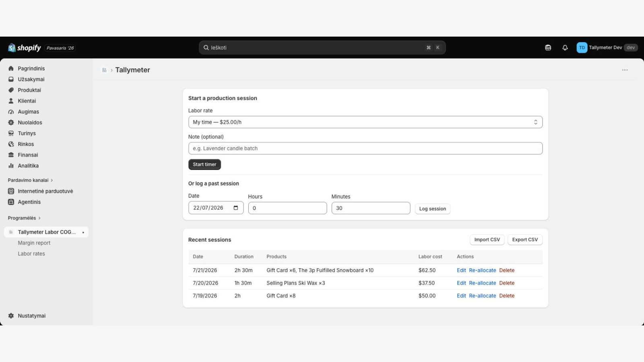Click the Užsakymai orders icon
The height and width of the screenshot is (362, 644).
click(11, 79)
